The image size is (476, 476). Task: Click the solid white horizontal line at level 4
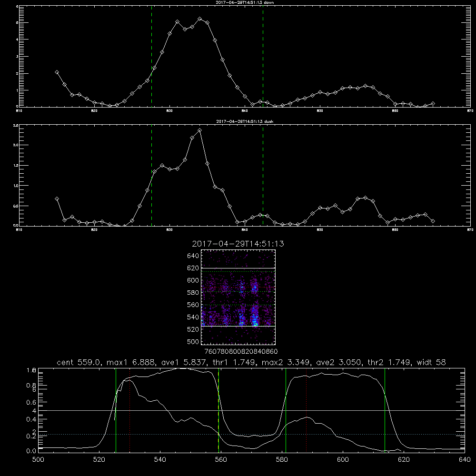pyautogui.click(x=251, y=410)
